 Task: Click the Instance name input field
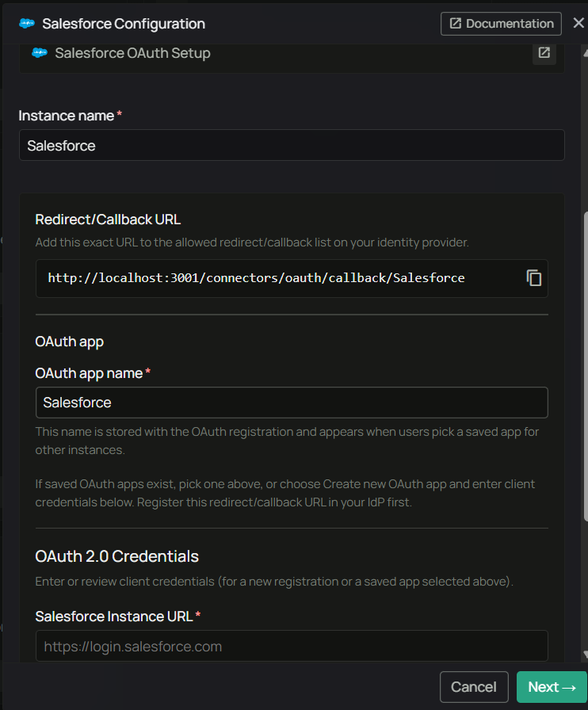(292, 145)
